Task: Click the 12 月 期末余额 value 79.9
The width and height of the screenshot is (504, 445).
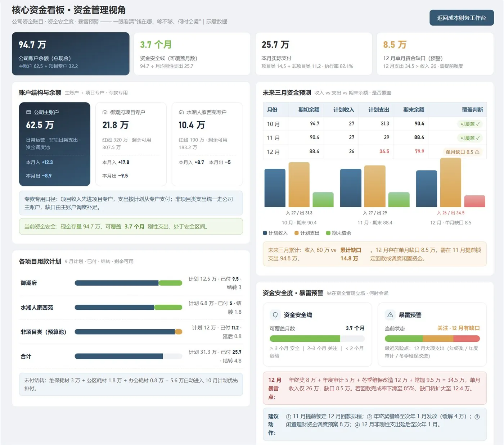Action: point(419,151)
